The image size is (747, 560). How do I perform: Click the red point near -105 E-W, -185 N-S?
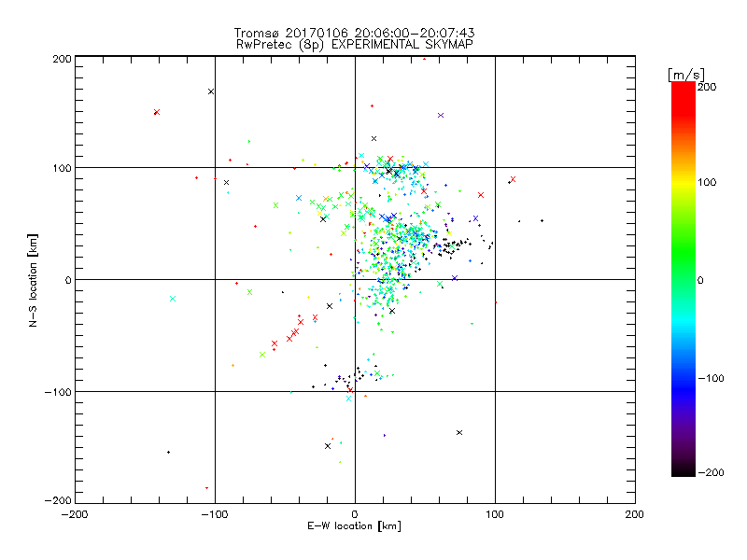pyautogui.click(x=206, y=487)
